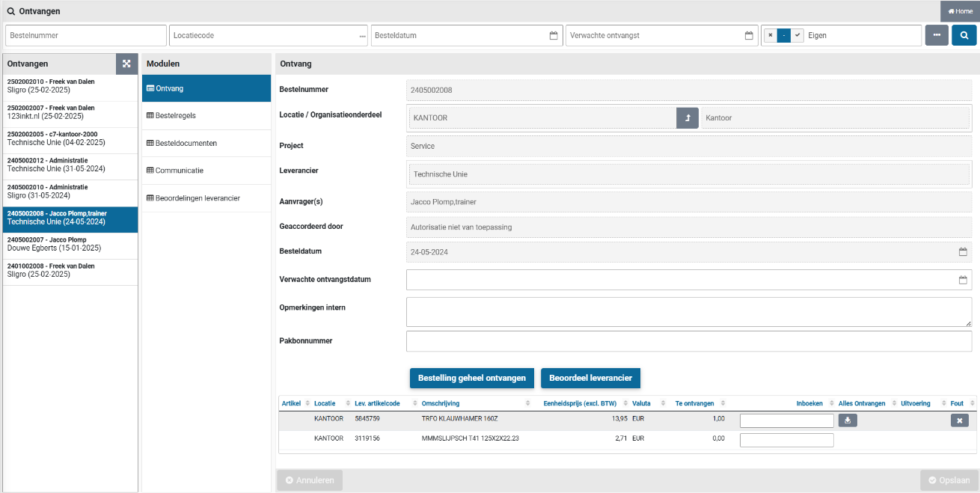Screen dimensions: 980x493
Task: Click arrow icon next to KANTOOR location
Action: click(687, 118)
